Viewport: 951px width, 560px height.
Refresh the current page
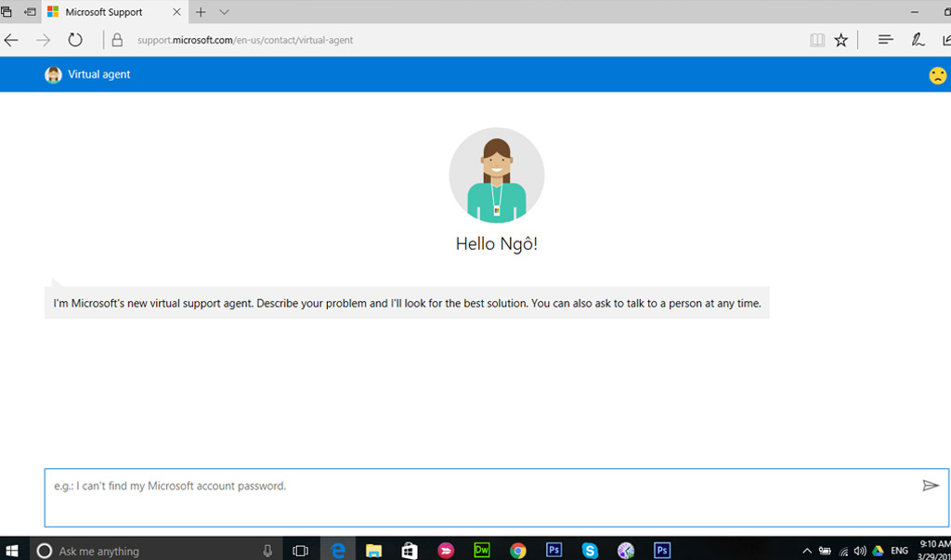tap(75, 40)
